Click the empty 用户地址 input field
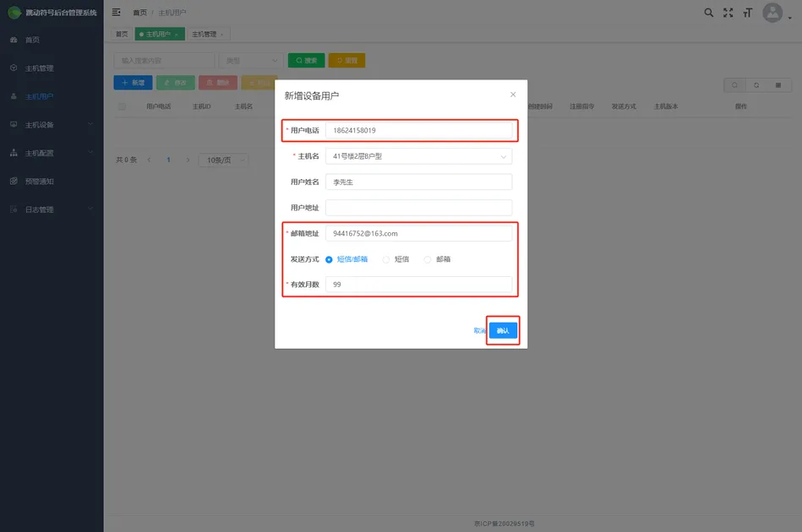 [418, 208]
